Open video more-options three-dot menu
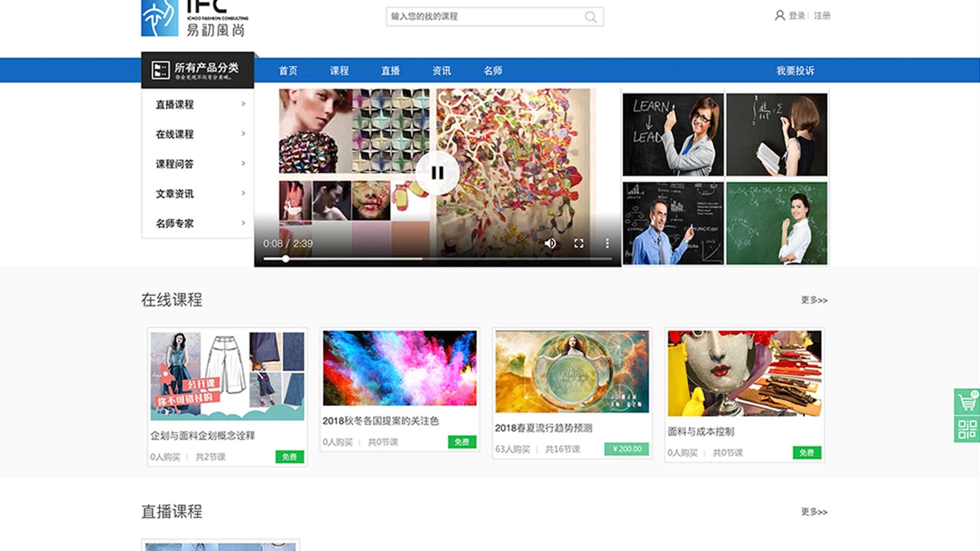This screenshot has height=551, width=980. [x=607, y=243]
